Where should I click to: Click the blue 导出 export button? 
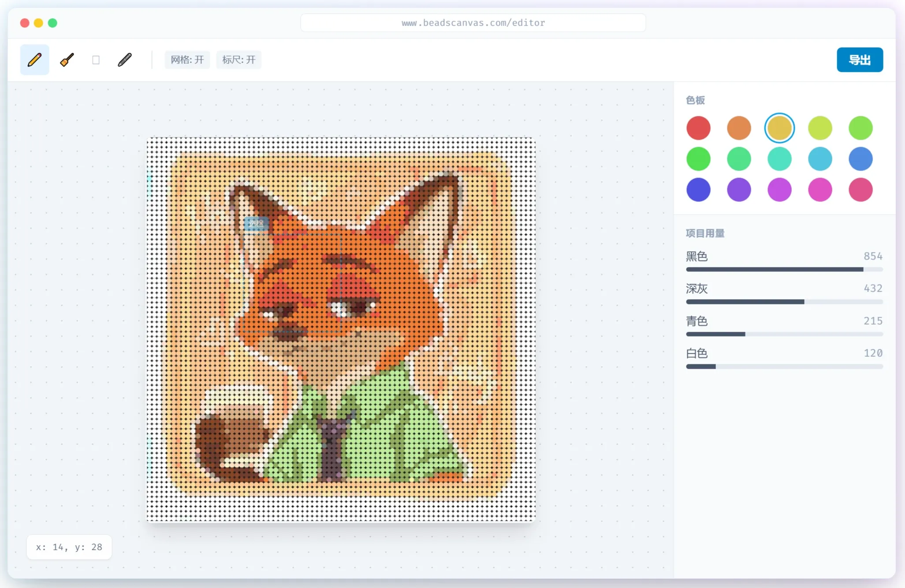[x=859, y=60]
